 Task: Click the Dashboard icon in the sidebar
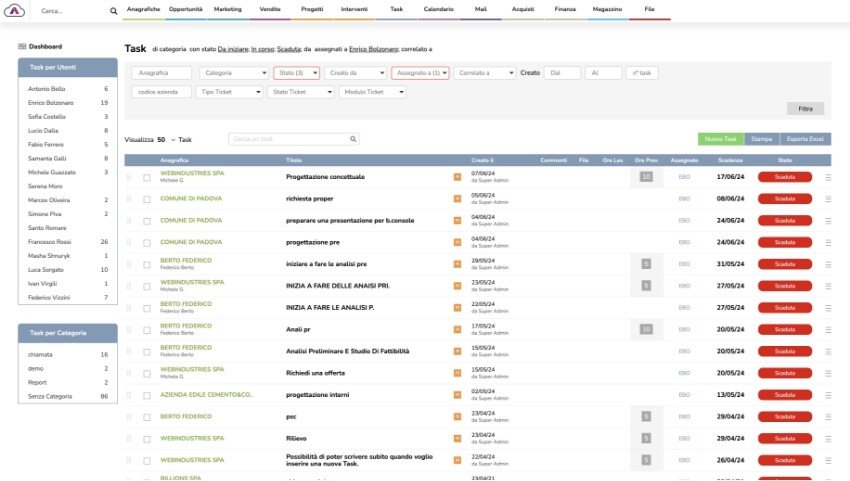[22, 47]
